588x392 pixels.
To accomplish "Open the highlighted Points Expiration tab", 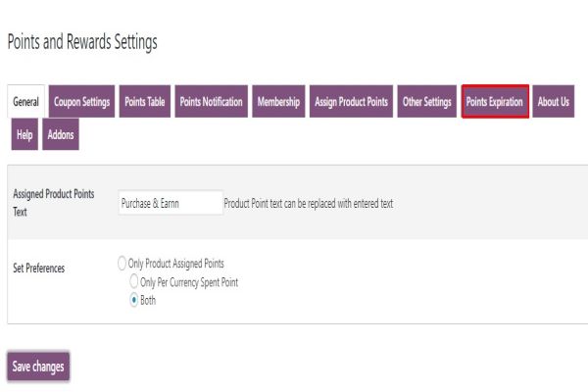I will point(495,102).
